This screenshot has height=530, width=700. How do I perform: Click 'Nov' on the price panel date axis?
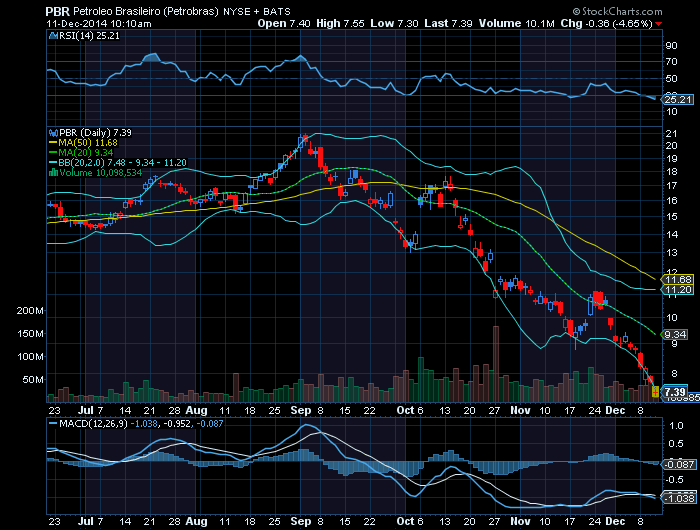(520, 410)
